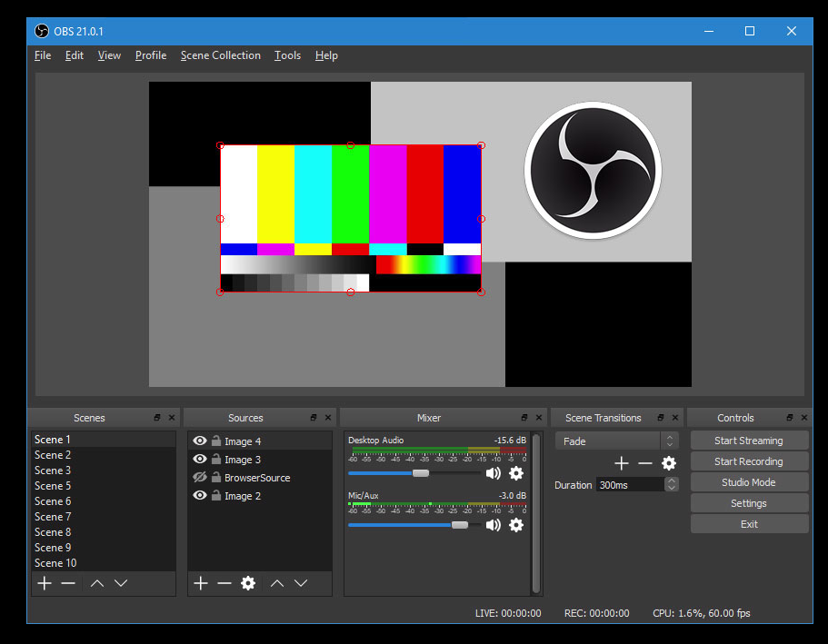Open scene transition properties gear icon
This screenshot has width=828, height=644.
[x=669, y=463]
